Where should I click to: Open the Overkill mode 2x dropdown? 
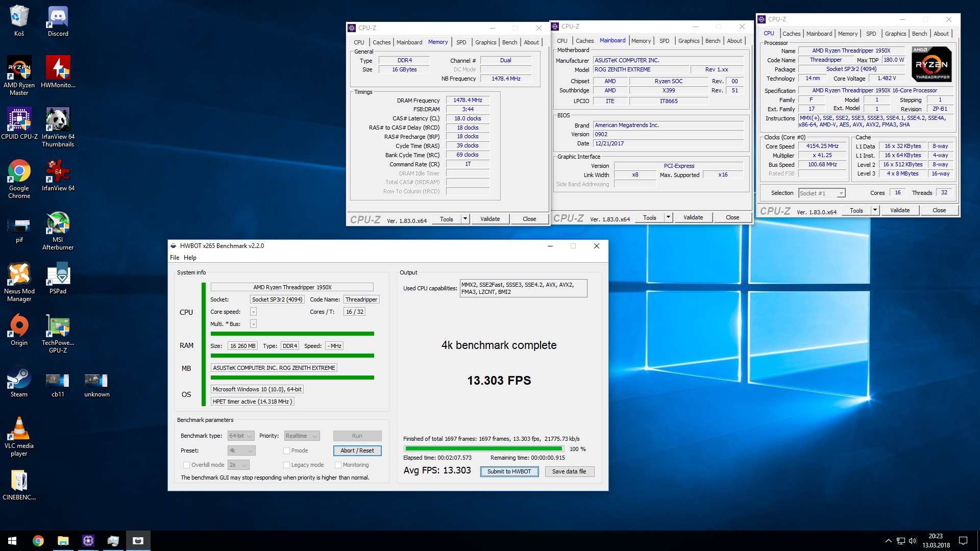point(238,465)
